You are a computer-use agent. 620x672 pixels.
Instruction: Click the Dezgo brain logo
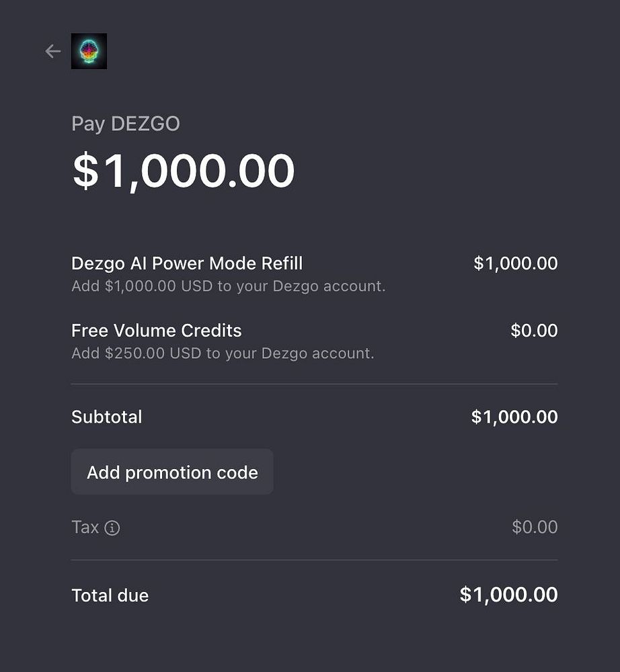click(89, 51)
